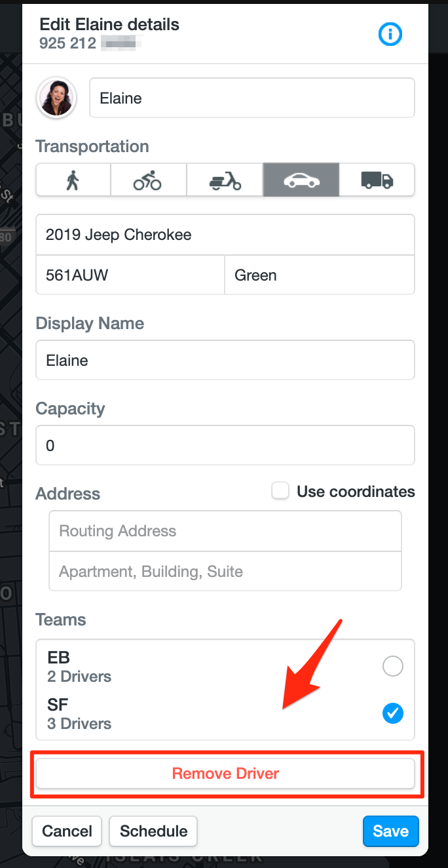The height and width of the screenshot is (868, 448).
Task: Cancel editing driver details
Action: click(67, 831)
